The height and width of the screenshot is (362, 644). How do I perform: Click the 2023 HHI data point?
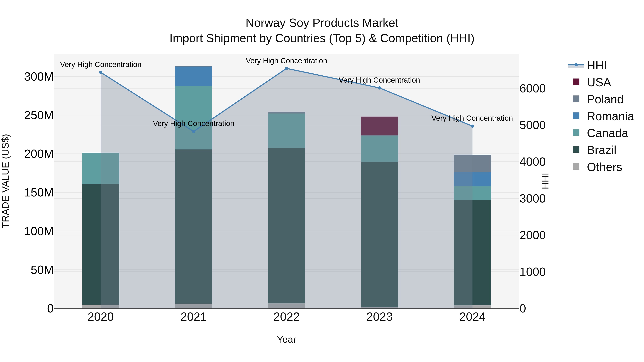tap(379, 88)
